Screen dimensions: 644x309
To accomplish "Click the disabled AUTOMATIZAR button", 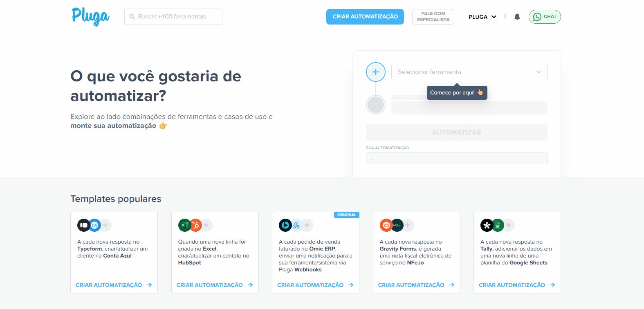I will pyautogui.click(x=456, y=132).
